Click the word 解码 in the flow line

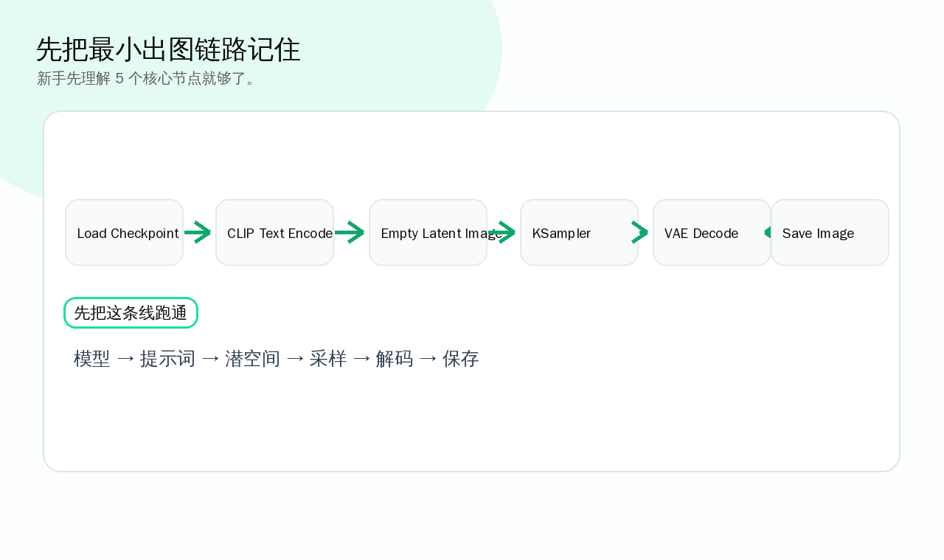point(395,359)
